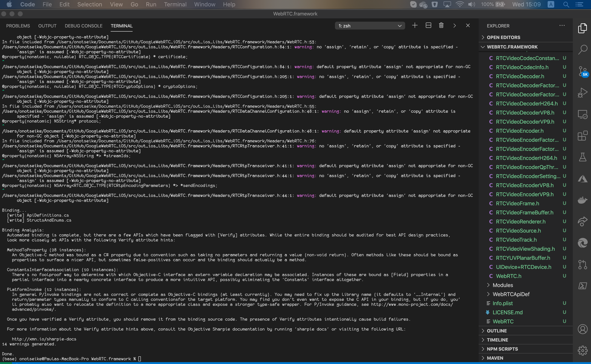Image resolution: width=591 pixels, height=364 pixels.
Task: Select the Run and Debug icon
Action: pyautogui.click(x=583, y=92)
